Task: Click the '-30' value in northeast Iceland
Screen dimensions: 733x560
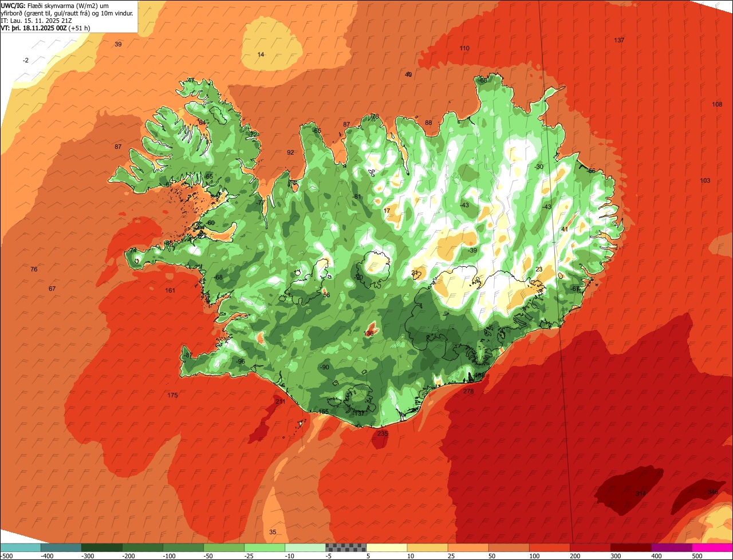Action: 538,167
